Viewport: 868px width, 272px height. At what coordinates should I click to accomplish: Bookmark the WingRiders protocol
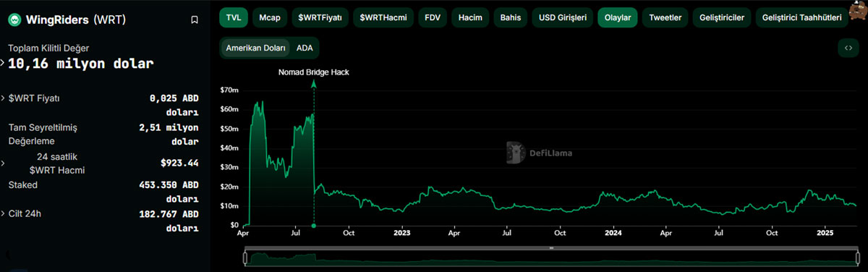[x=195, y=20]
